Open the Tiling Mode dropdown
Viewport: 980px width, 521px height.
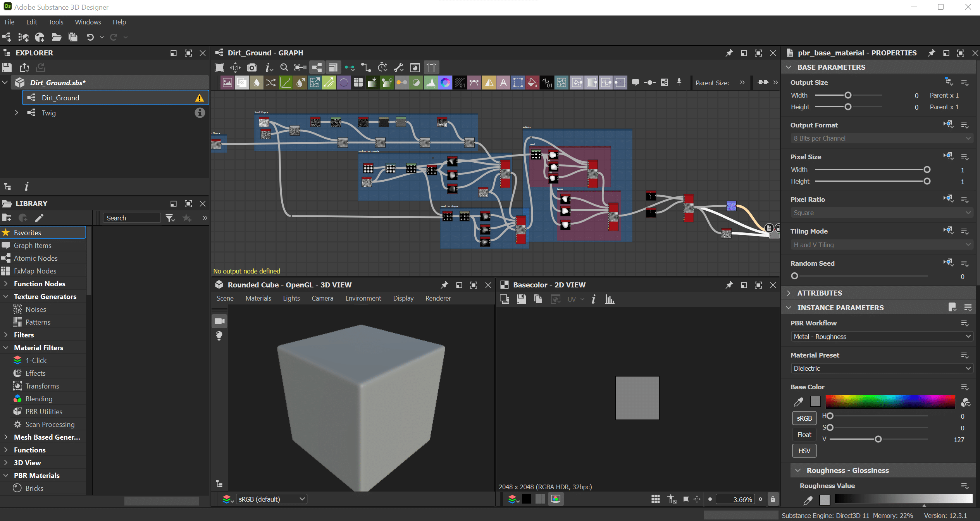tap(882, 244)
